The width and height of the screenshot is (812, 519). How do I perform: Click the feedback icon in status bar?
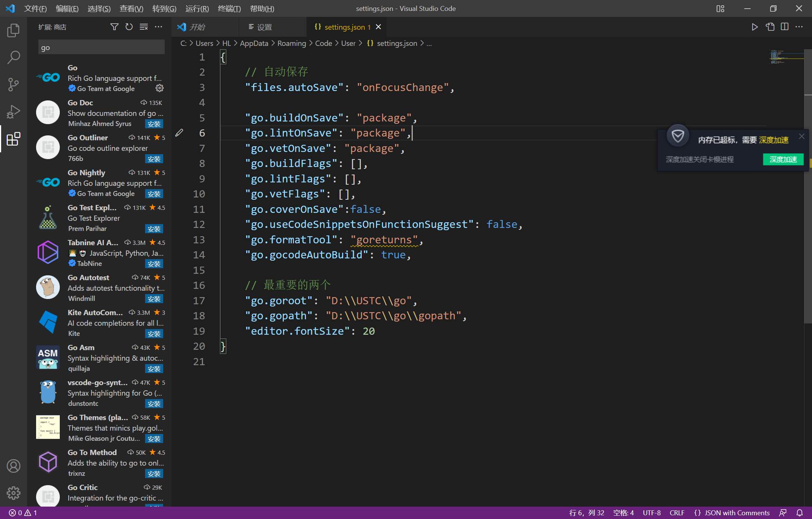pyautogui.click(x=783, y=513)
